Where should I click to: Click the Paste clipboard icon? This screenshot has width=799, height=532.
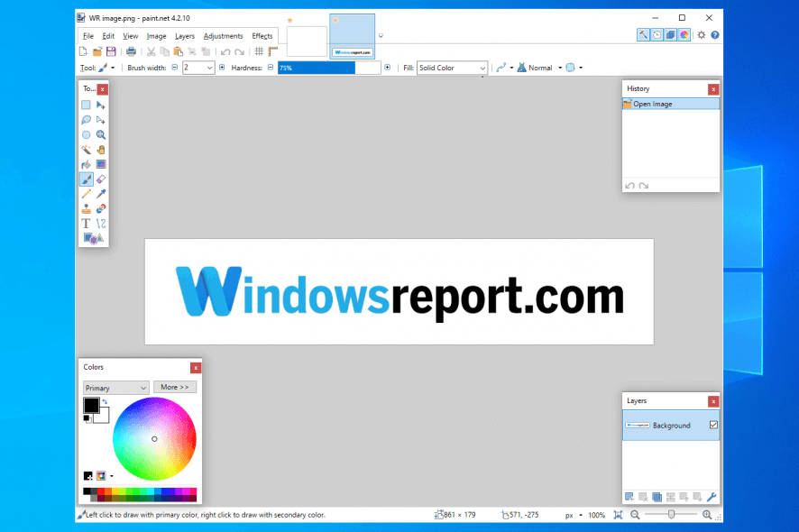point(178,51)
